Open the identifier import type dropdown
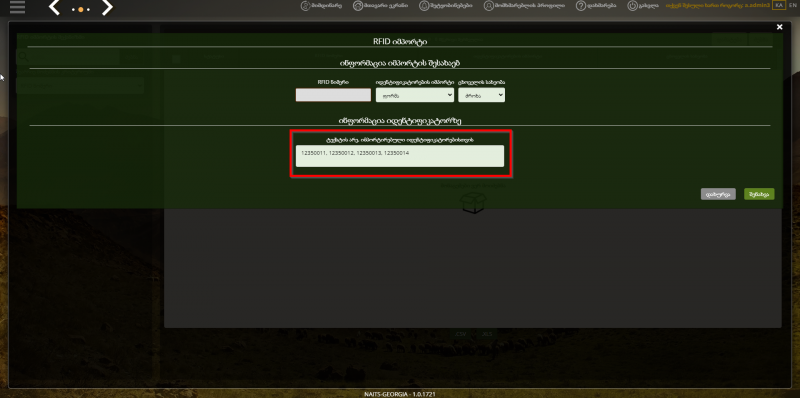The image size is (800, 398). [415, 95]
